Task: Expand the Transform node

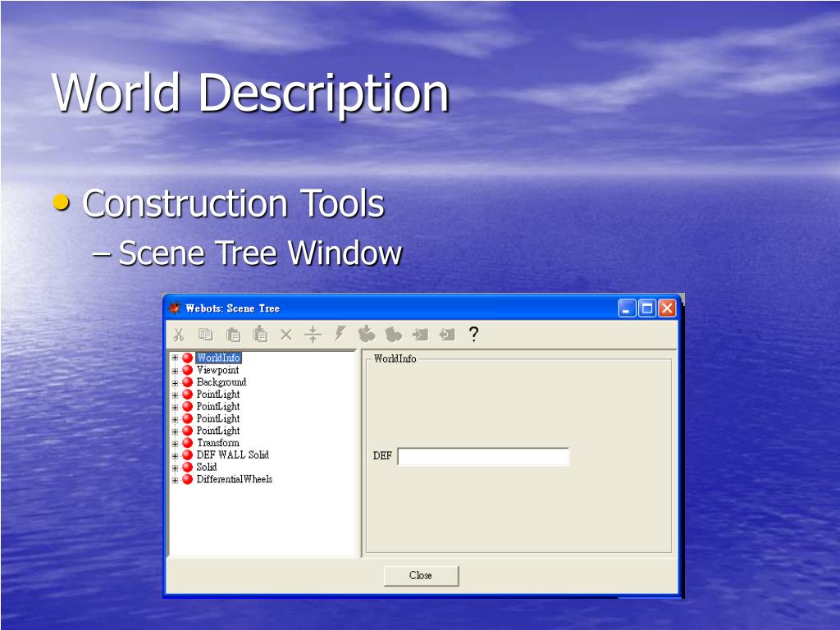Action: pyautogui.click(x=175, y=444)
